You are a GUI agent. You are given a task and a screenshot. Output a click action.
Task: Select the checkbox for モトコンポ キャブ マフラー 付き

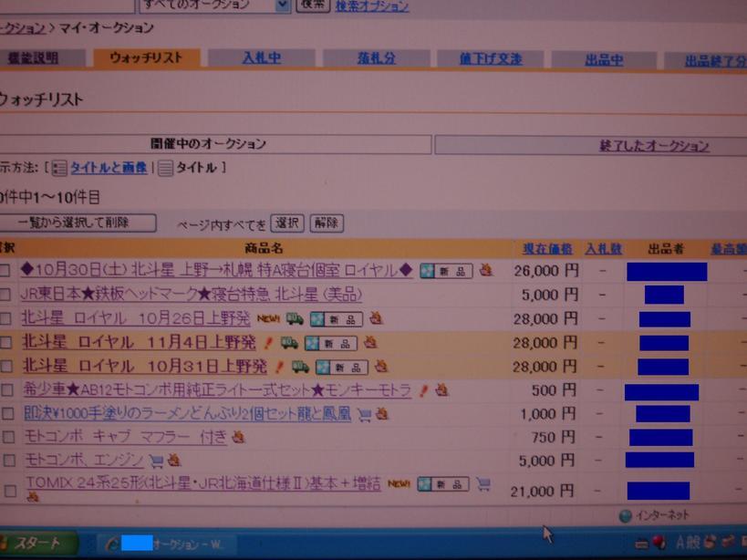click(7, 439)
